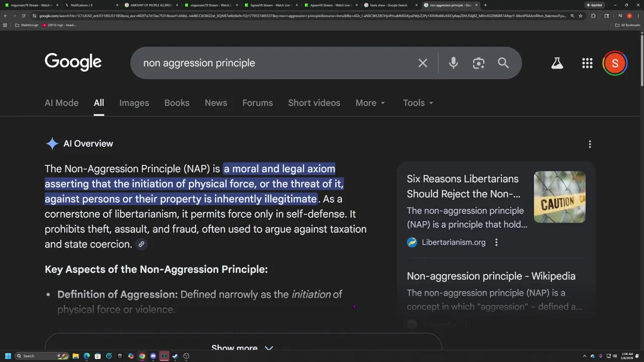Click the 'Definition of Aggression:' bullet text
The image size is (644, 362).
click(x=117, y=295)
